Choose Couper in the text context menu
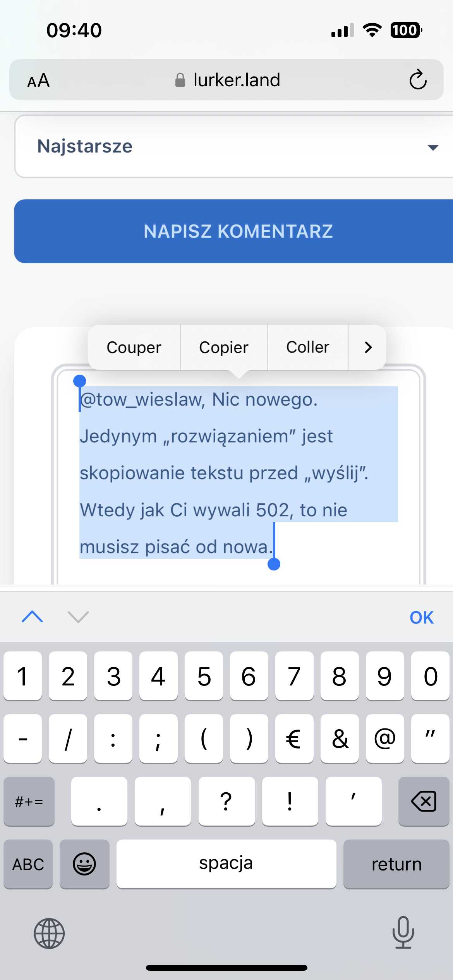Screen dimensions: 453x980 tap(134, 347)
